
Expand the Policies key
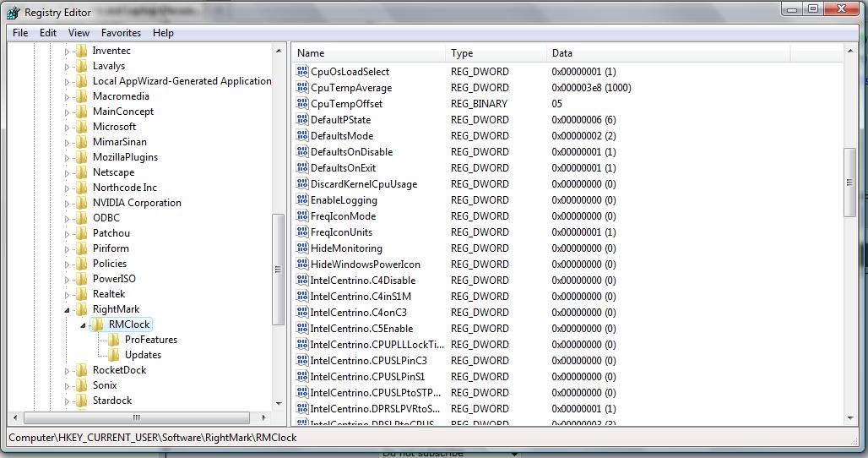[x=67, y=264]
